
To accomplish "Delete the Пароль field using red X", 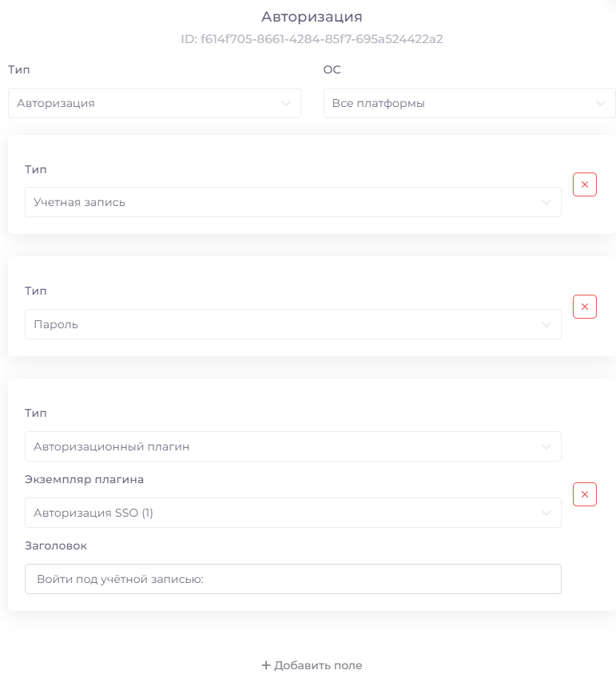I will (584, 307).
